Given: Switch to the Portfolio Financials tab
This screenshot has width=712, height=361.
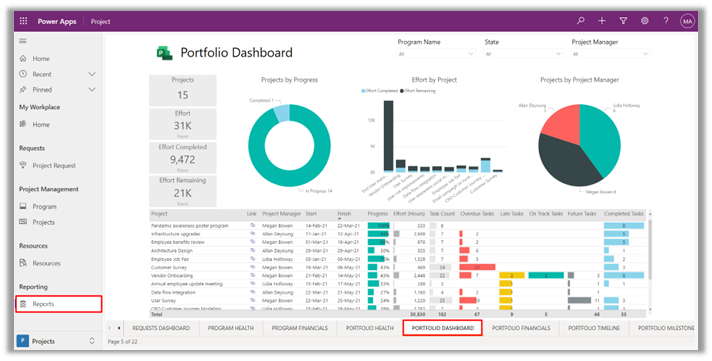Looking at the screenshot, I should pos(521,328).
